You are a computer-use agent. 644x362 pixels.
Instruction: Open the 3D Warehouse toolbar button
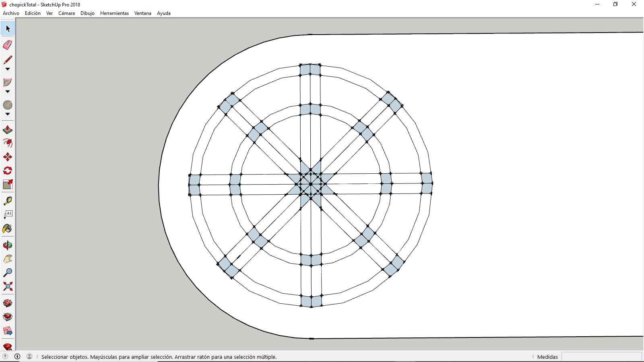pos(8,303)
